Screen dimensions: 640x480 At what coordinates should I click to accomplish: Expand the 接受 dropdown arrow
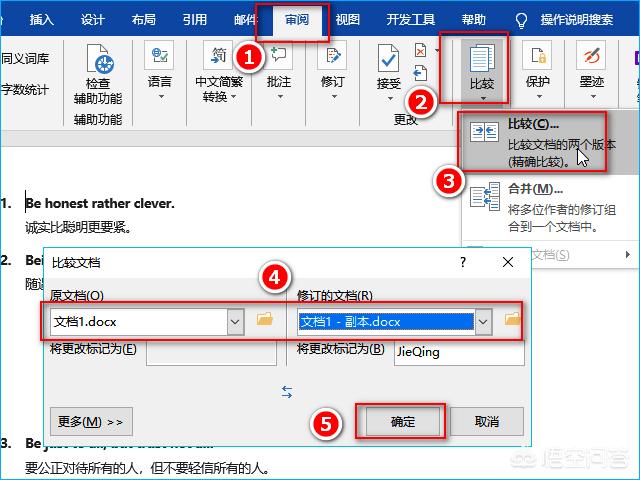tap(390, 98)
